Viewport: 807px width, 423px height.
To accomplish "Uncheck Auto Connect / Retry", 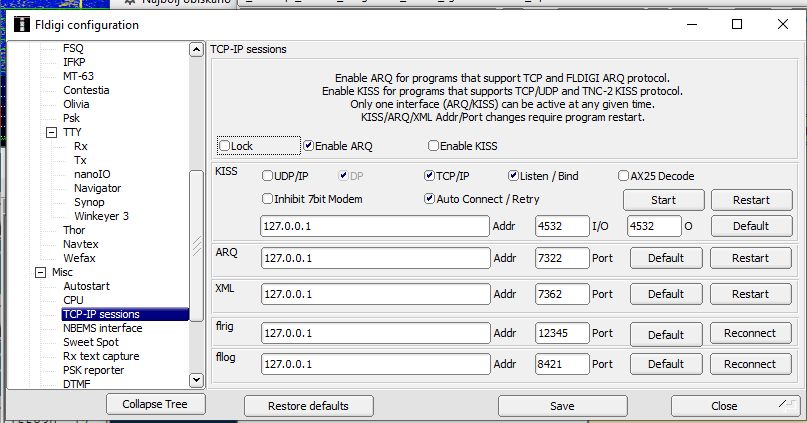I will [x=429, y=199].
